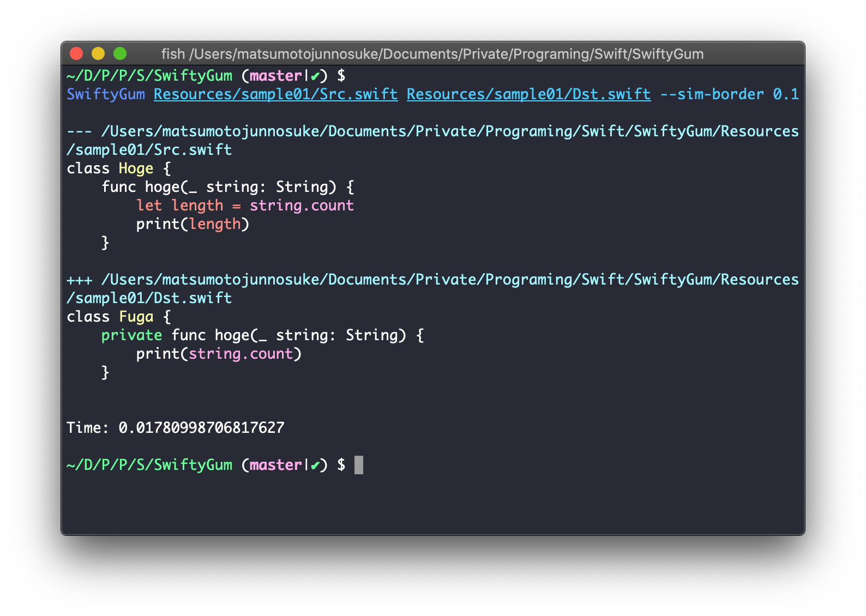Click 'func hoge(_ string: String) {' in Src
This screenshot has width=866, height=616.
point(228,187)
